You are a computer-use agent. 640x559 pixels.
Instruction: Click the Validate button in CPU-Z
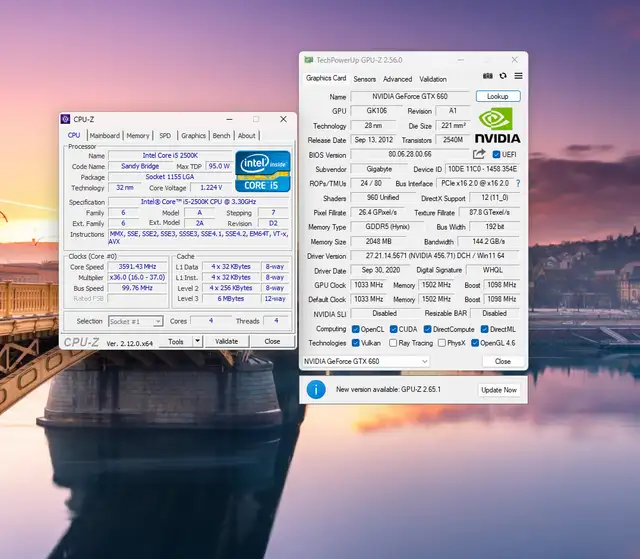(x=227, y=341)
